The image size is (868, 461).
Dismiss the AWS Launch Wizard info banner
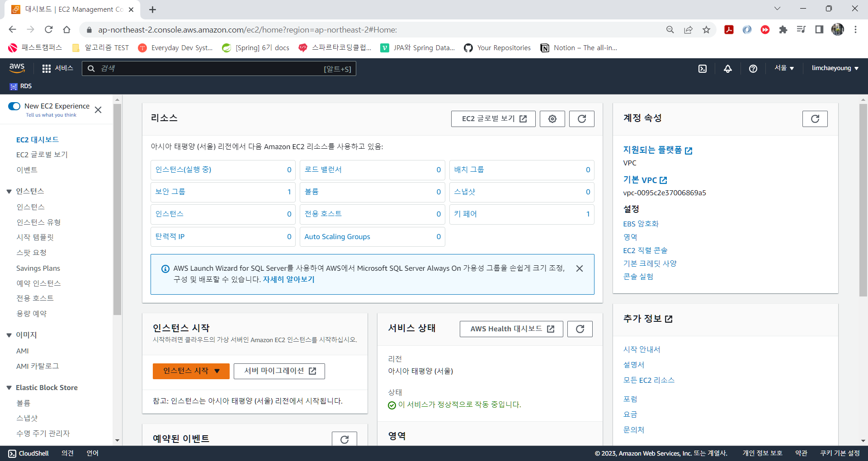click(x=580, y=268)
